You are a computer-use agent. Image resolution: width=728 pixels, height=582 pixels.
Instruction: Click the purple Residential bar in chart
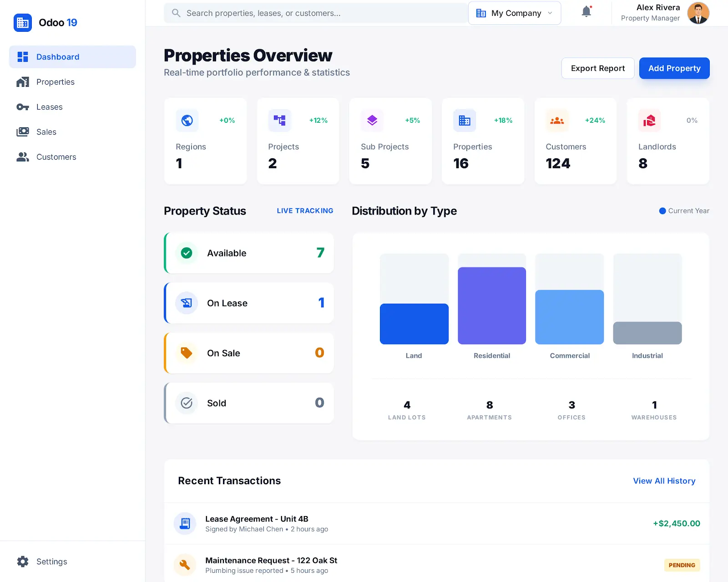click(x=491, y=306)
